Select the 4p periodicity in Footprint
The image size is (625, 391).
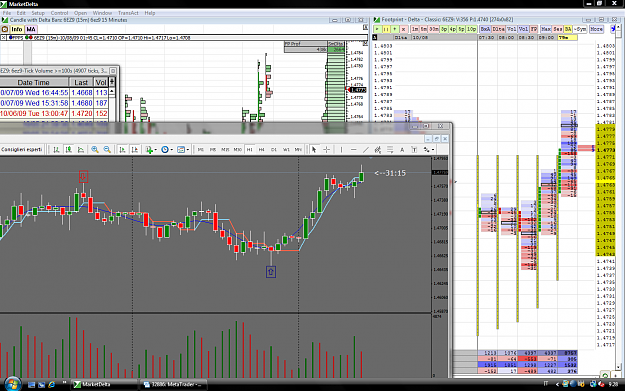pyautogui.click(x=452, y=29)
